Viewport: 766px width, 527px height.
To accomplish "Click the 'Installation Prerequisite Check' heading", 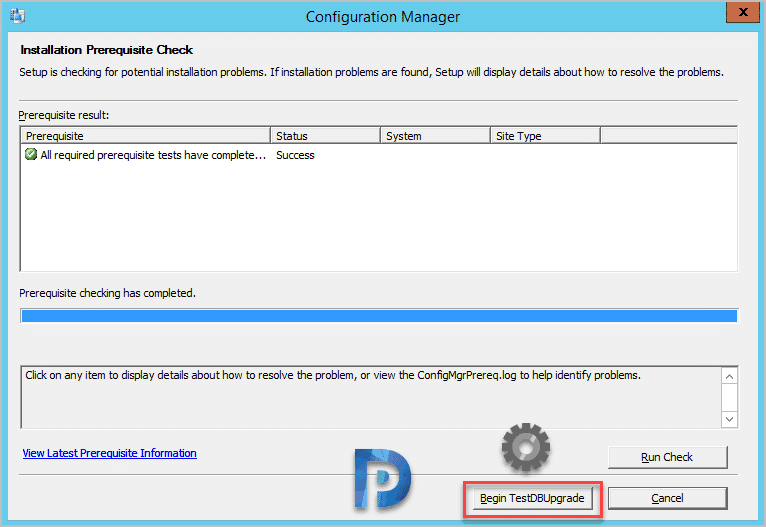I will click(x=106, y=50).
